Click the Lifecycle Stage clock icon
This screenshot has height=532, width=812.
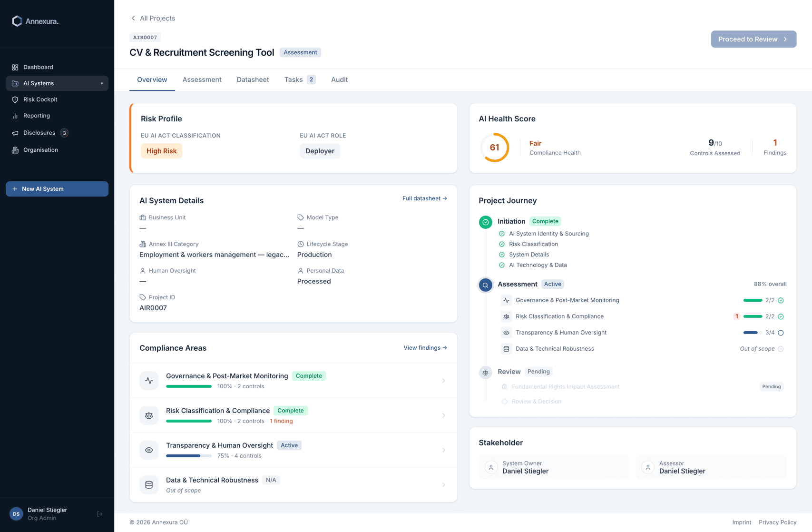click(301, 244)
